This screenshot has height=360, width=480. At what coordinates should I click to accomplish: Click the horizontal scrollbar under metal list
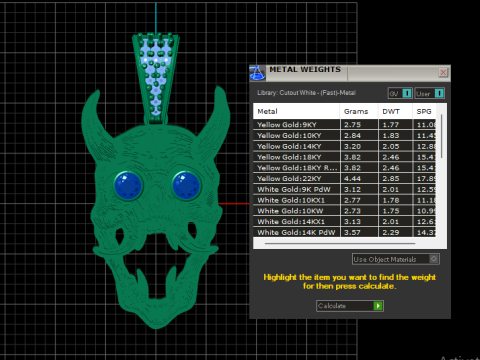pyautogui.click(x=340, y=244)
